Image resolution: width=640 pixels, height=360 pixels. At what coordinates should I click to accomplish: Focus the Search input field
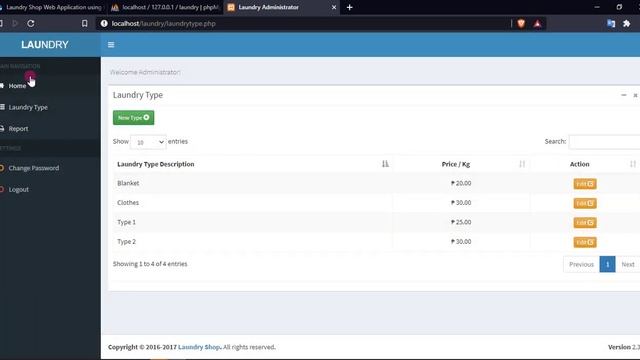point(604,142)
